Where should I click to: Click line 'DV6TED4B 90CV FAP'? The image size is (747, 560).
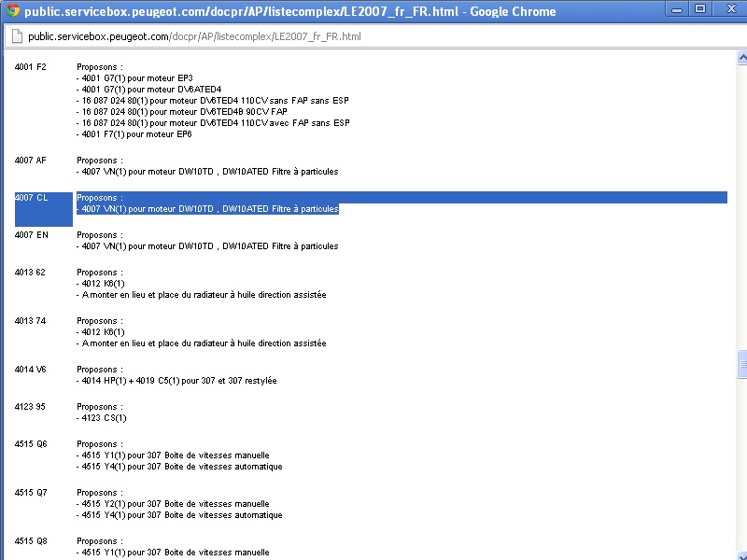[x=181, y=112]
